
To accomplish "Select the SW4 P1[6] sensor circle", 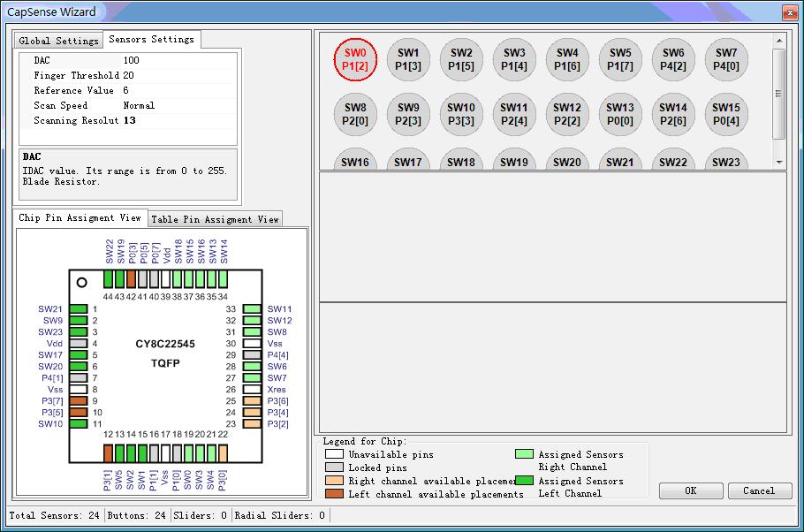I will point(567,59).
